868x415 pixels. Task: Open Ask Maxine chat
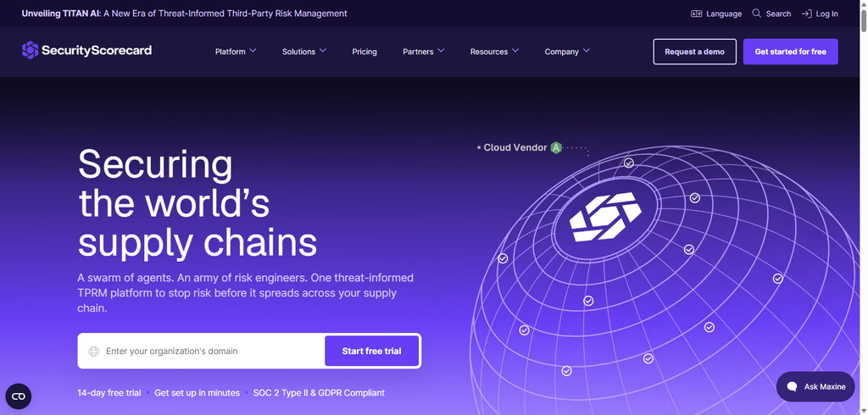815,387
